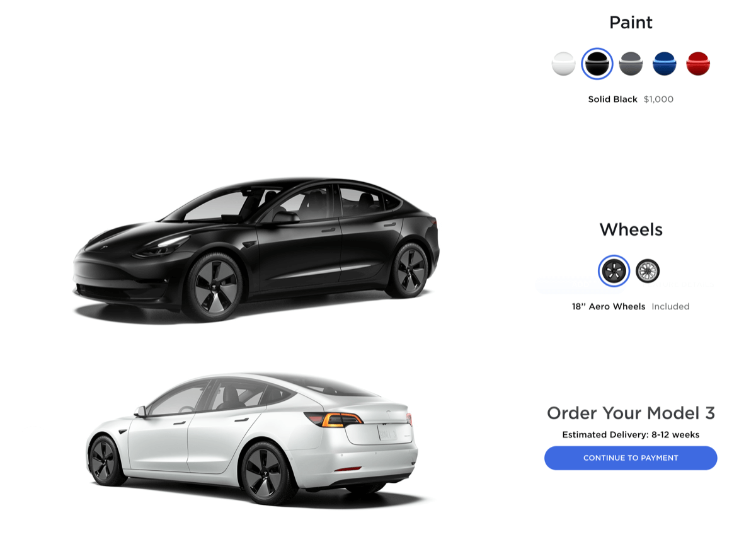
Task: Click the CONTINUE TO PAYMENT button
Action: [x=631, y=458]
